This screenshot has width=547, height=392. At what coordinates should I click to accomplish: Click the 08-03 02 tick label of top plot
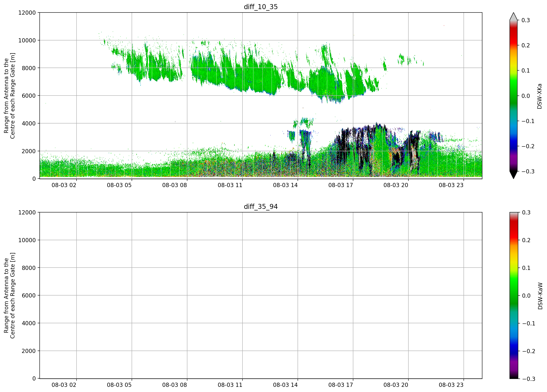[x=64, y=185]
